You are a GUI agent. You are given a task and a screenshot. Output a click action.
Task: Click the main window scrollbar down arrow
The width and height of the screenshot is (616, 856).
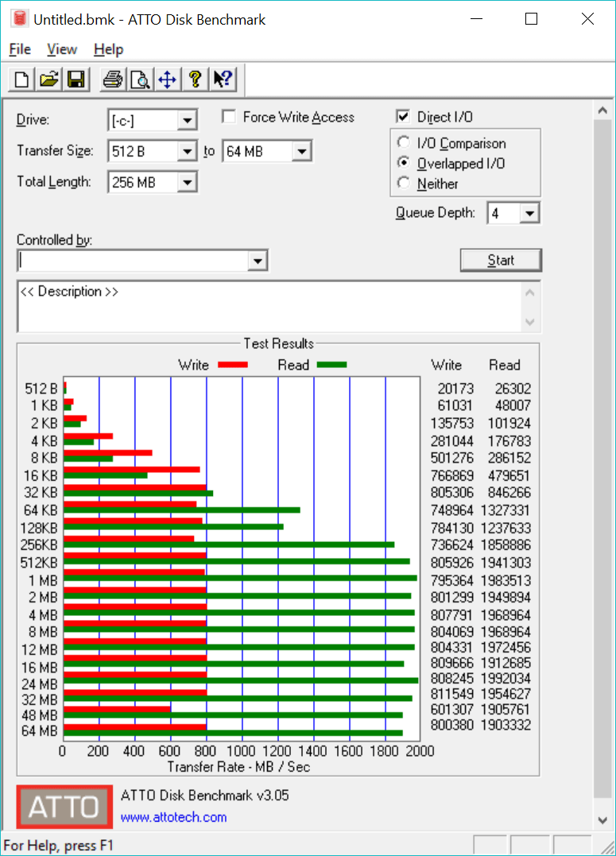(x=603, y=820)
